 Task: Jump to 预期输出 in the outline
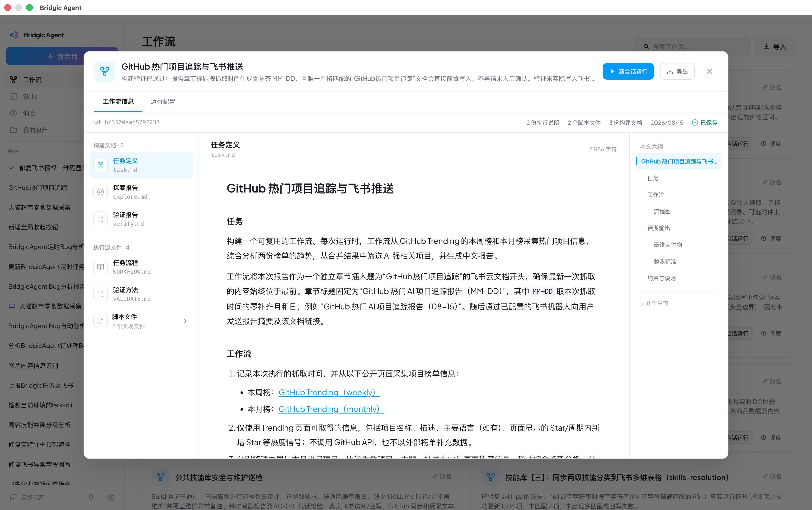click(658, 228)
